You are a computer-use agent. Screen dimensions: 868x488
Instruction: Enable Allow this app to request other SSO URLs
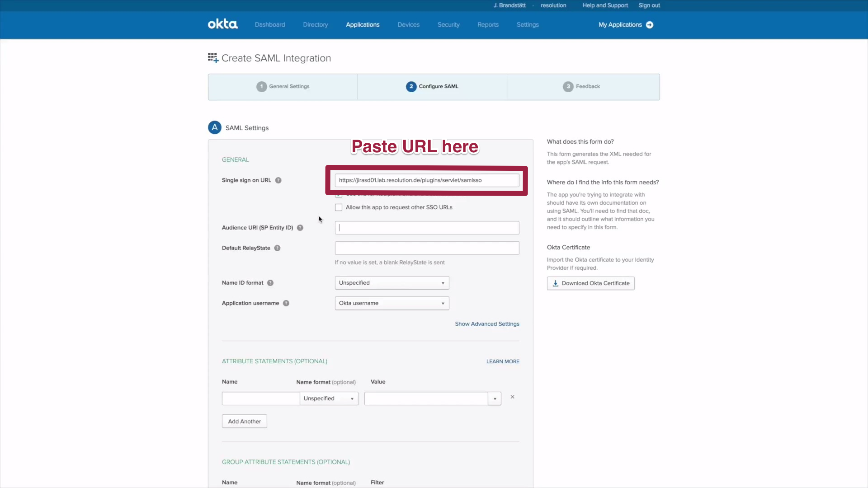coord(339,207)
